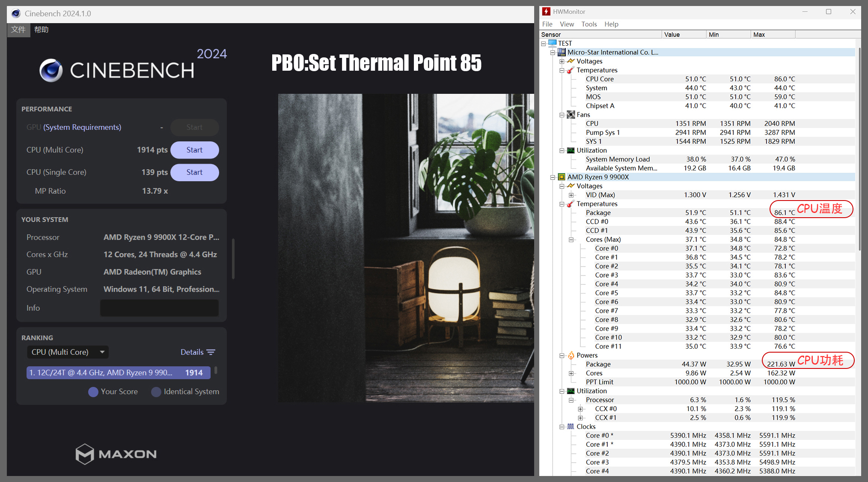
Task: Click the Fans category fan icon
Action: tap(571, 114)
